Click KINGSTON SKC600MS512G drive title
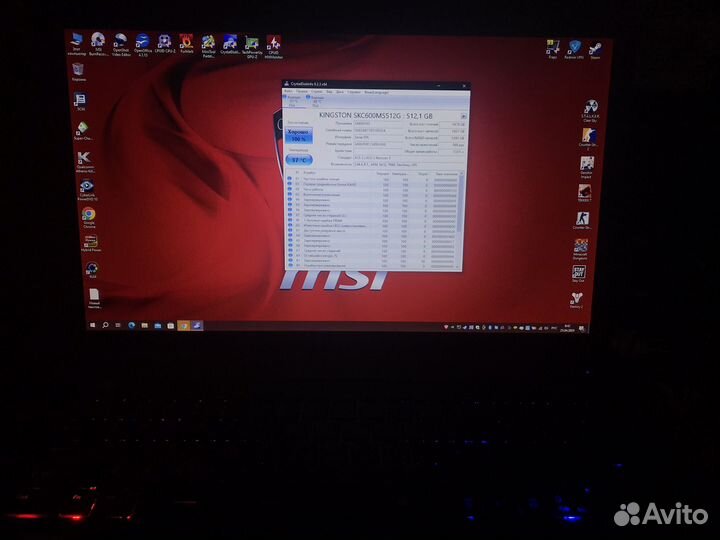 pyautogui.click(x=376, y=115)
